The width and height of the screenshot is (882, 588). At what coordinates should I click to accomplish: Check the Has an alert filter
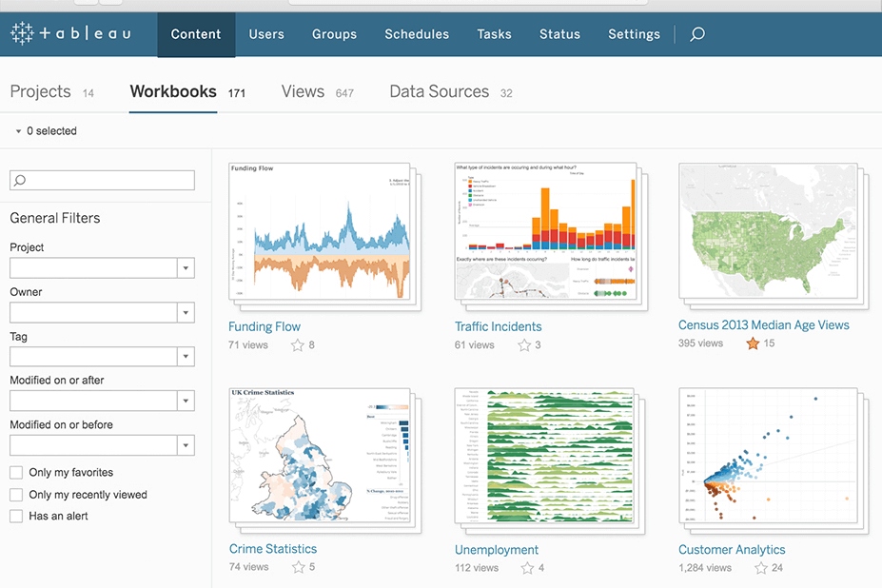16,516
